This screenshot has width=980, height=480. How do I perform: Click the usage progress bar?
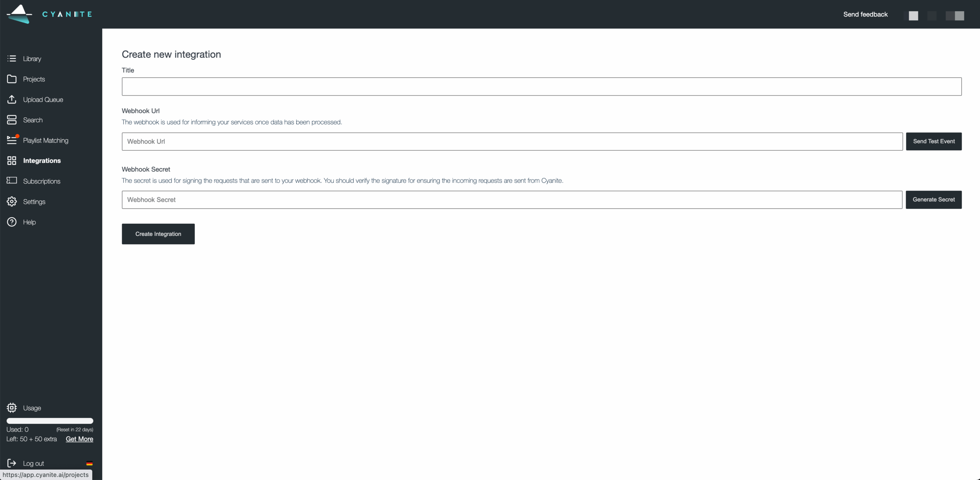50,421
